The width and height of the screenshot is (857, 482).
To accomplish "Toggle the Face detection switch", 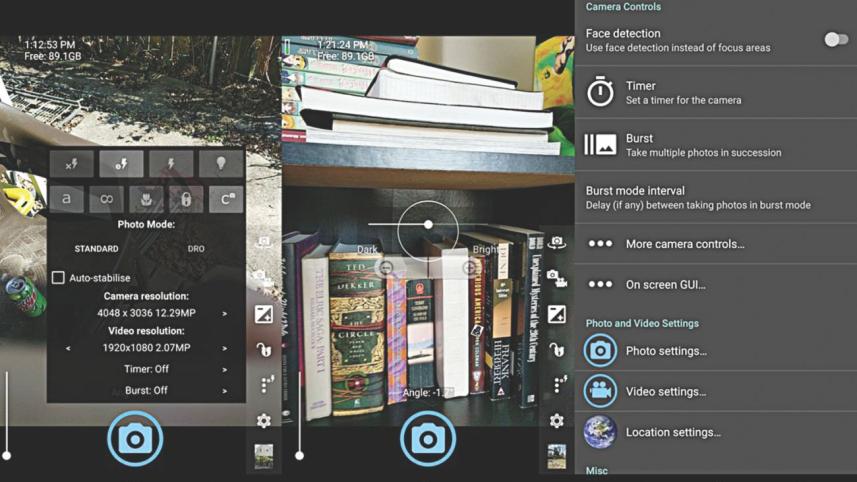I will [x=835, y=40].
